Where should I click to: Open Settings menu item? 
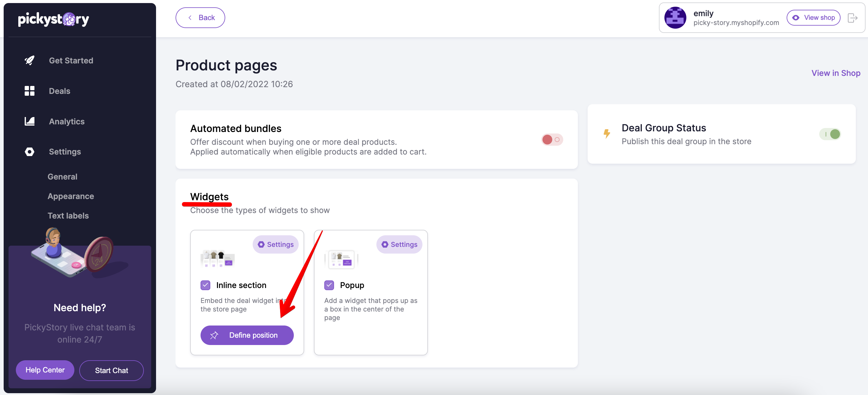(65, 152)
